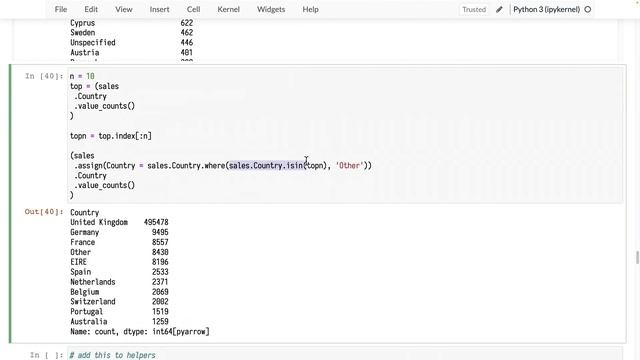The image size is (640, 360).
Task: Click the 'Other' string in the code
Action: tap(349, 166)
